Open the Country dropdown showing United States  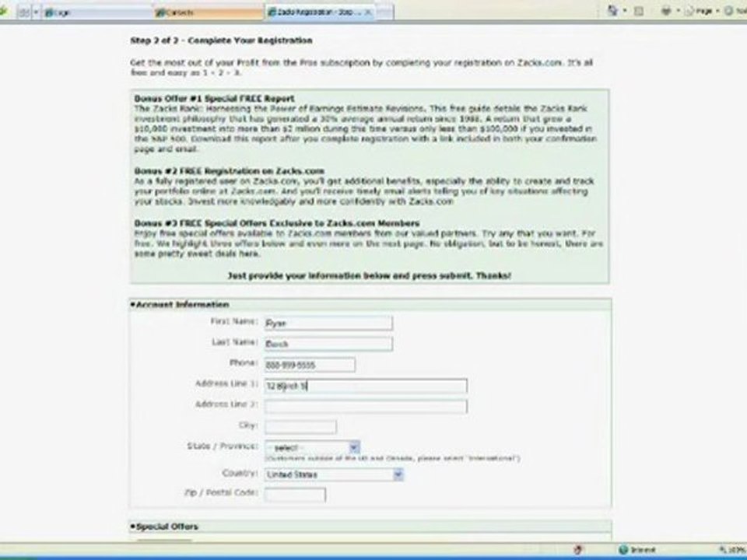[x=334, y=474]
